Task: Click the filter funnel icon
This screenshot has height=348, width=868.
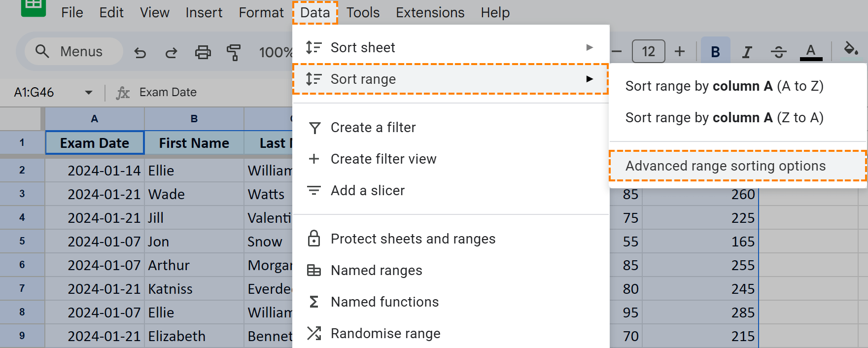Action: 314,128
